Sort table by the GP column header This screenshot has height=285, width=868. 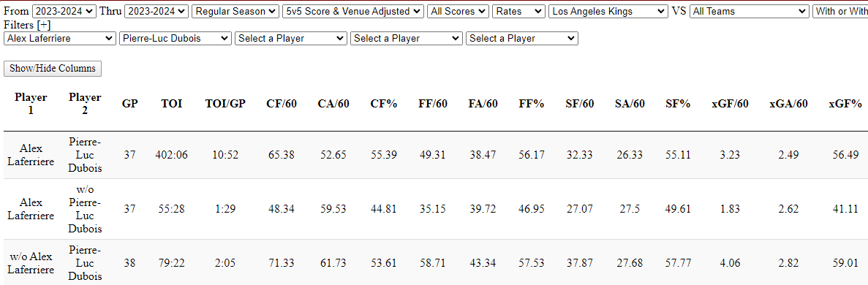point(129,104)
